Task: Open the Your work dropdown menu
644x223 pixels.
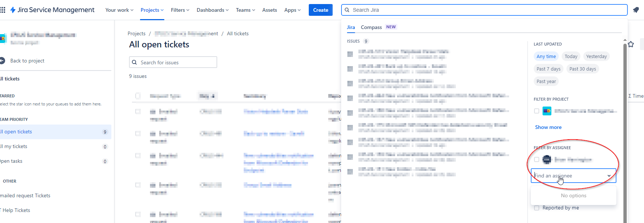Action: click(x=119, y=10)
